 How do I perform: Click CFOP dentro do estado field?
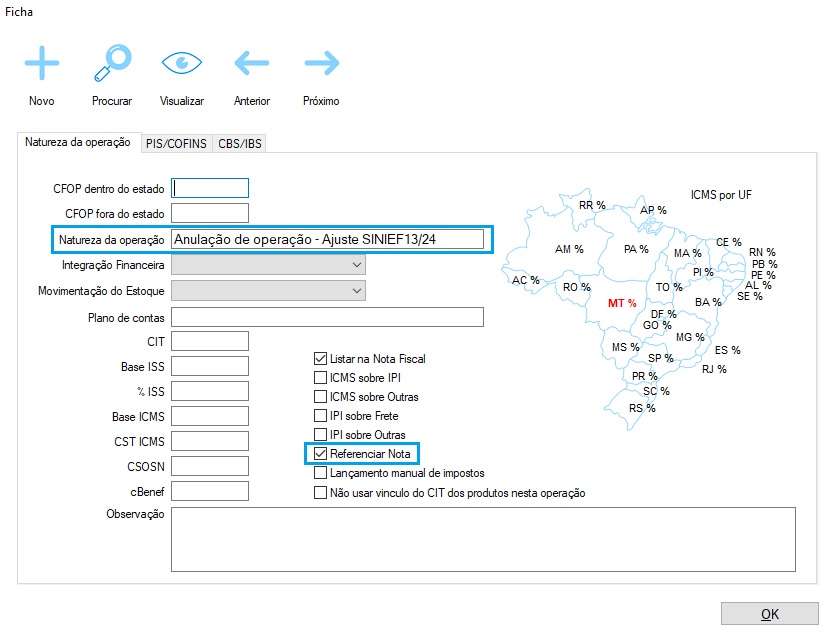coord(210,188)
